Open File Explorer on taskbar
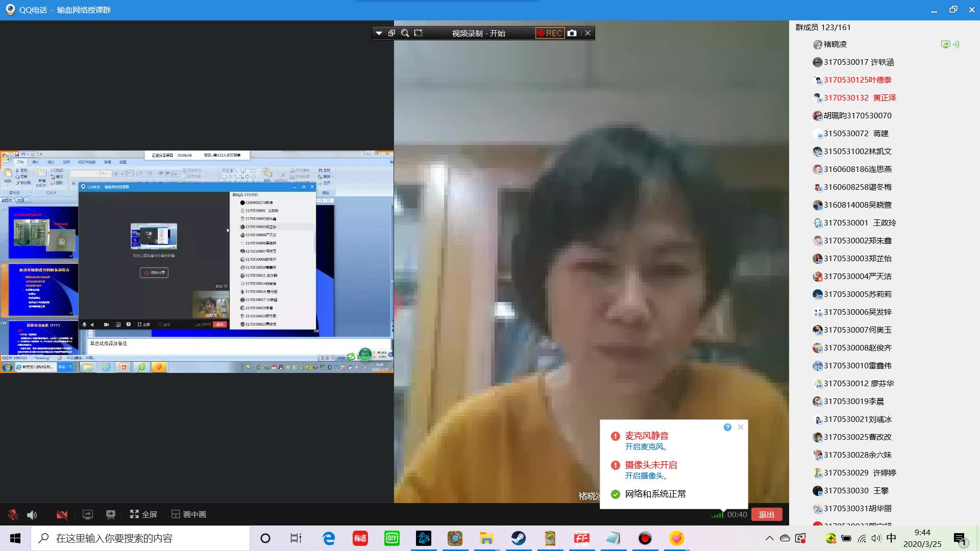980x551 pixels. coord(487,538)
